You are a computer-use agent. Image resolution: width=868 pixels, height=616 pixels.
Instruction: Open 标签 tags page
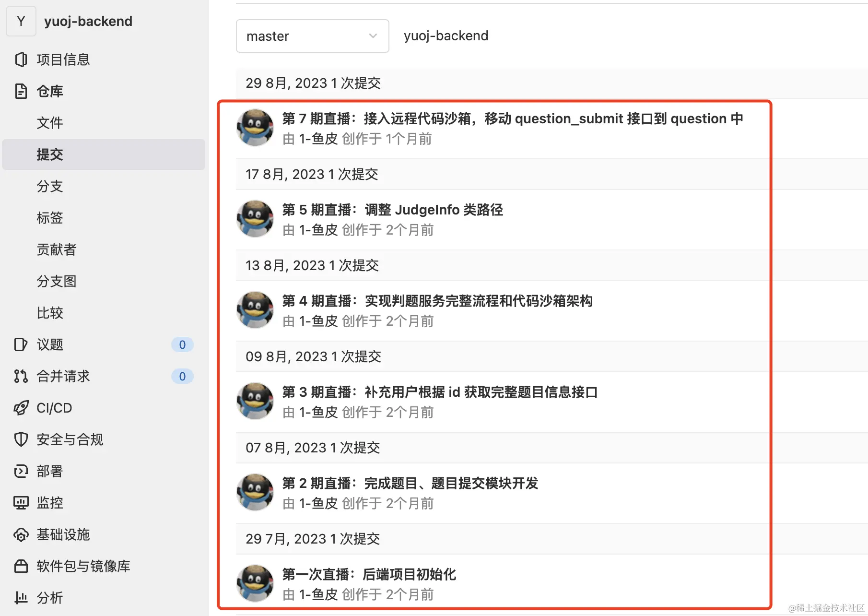50,218
